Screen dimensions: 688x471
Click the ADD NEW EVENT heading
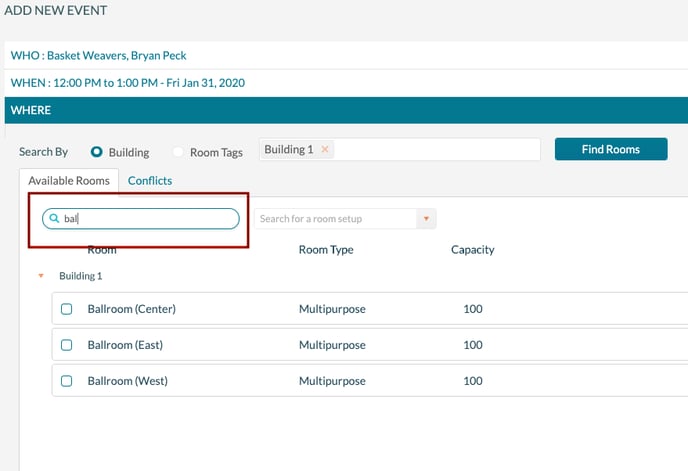point(56,11)
